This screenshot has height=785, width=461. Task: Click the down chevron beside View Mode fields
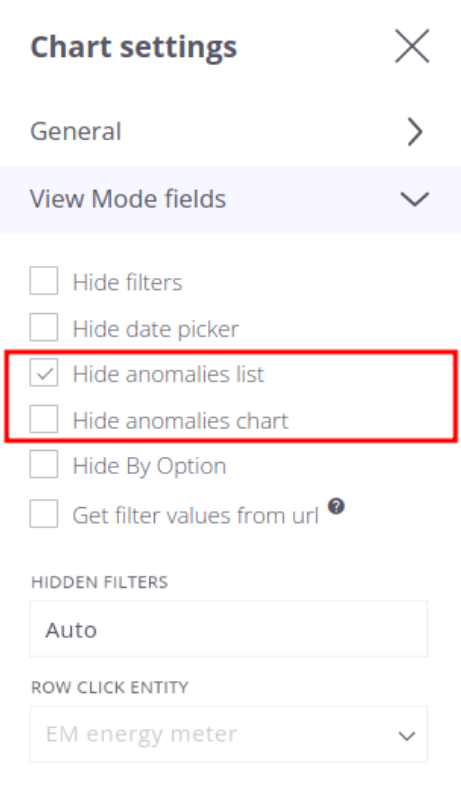tap(415, 199)
